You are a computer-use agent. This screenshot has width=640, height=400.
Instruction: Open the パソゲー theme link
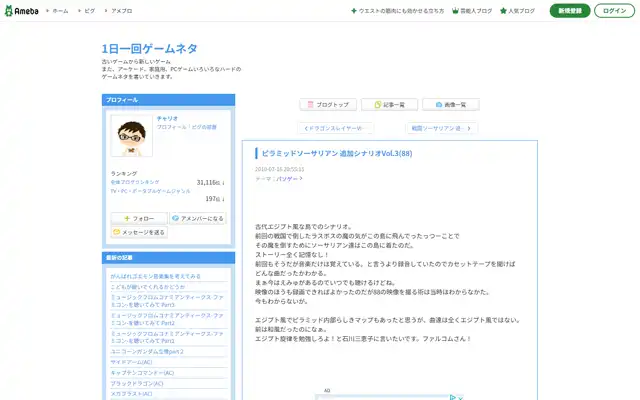coord(289,179)
